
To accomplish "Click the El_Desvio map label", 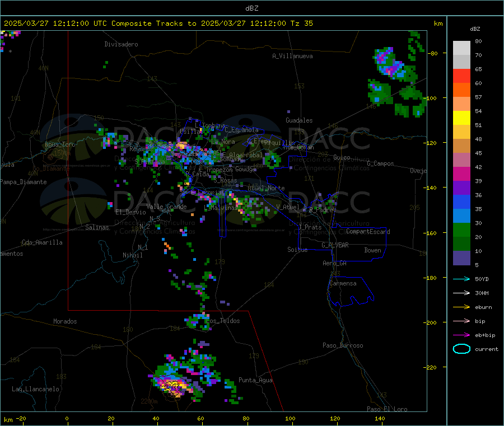I will point(130,212).
